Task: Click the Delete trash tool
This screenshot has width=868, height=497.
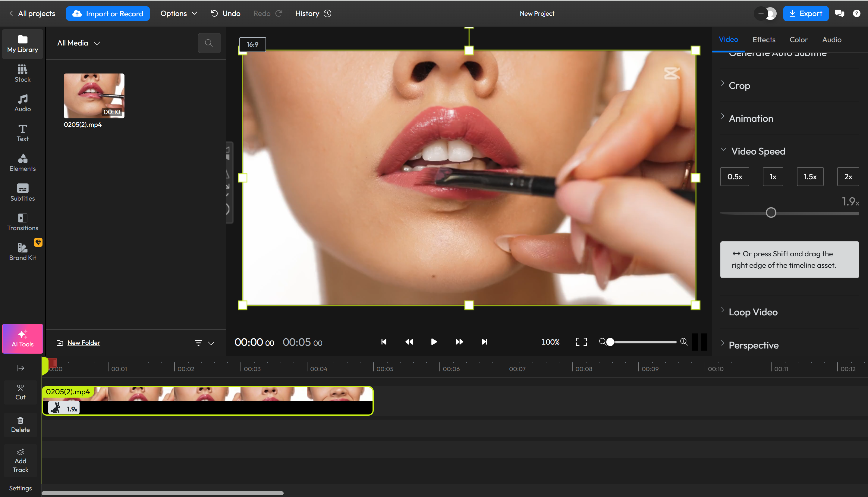Action: [x=20, y=425]
